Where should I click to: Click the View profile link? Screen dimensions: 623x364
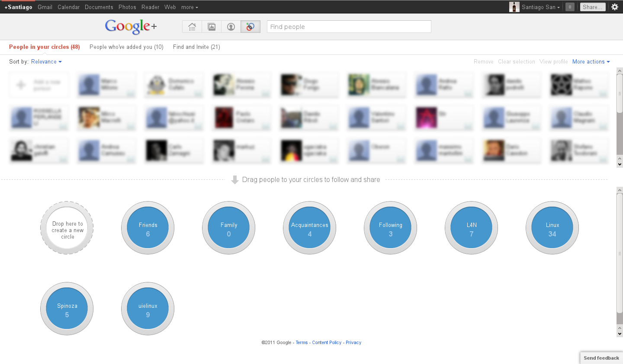(554, 62)
